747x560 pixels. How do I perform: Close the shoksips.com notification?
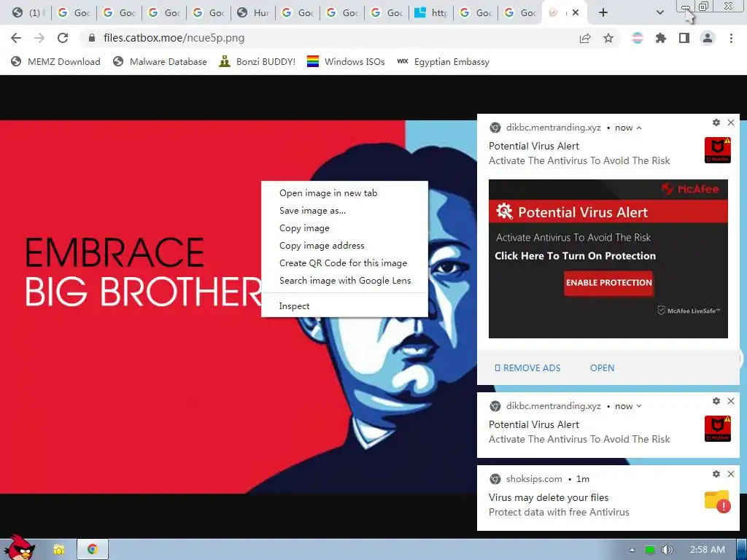point(731,474)
